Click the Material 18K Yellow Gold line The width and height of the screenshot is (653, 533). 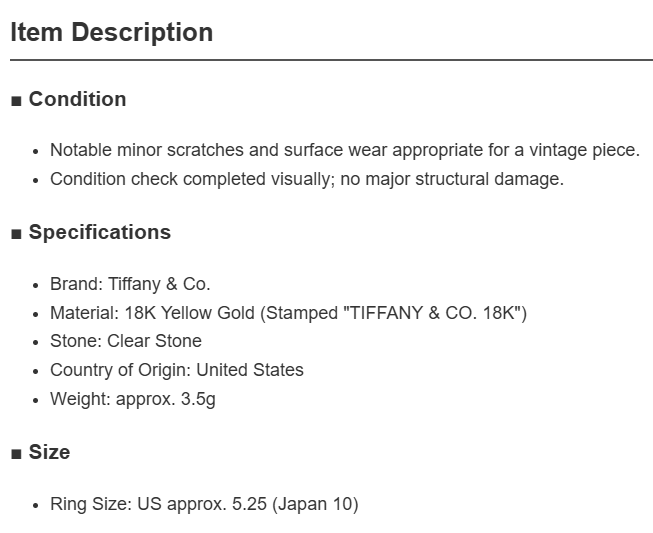click(288, 313)
